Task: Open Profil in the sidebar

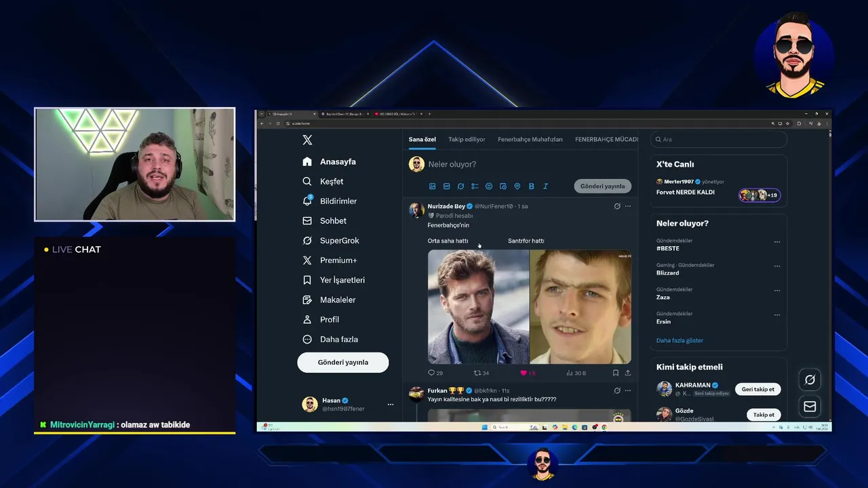Action: 320,319
